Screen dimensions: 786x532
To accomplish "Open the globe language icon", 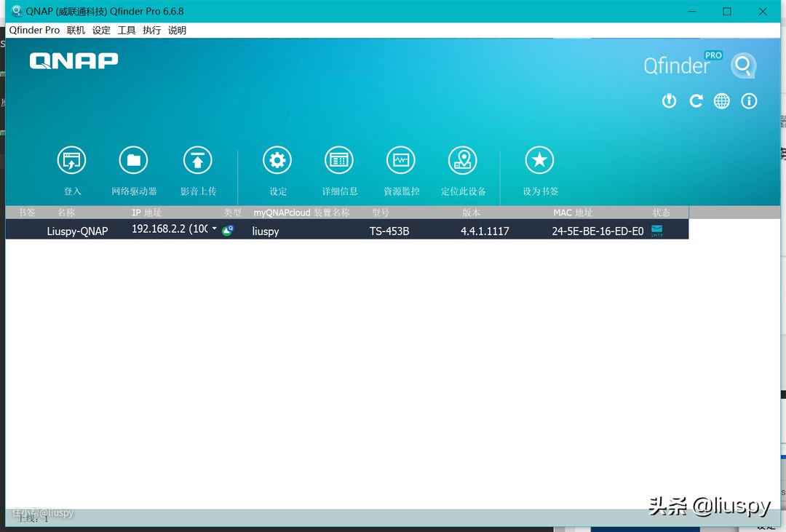I will point(722,101).
